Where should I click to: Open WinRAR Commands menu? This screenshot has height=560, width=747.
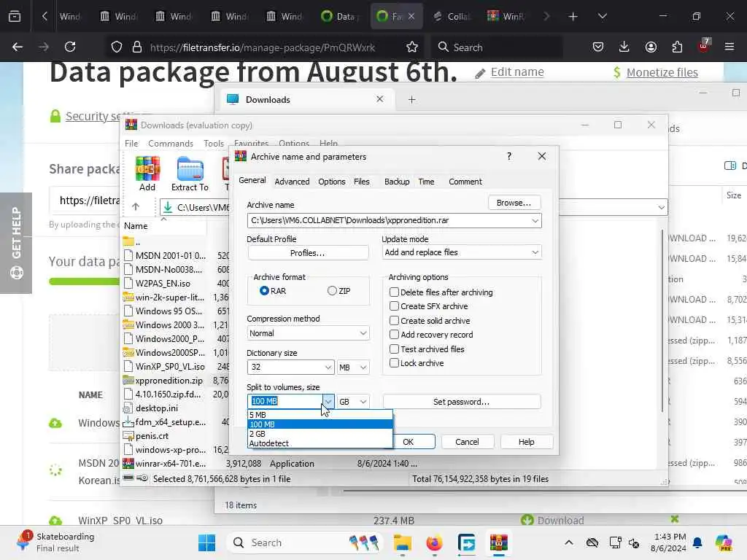pyautogui.click(x=171, y=144)
